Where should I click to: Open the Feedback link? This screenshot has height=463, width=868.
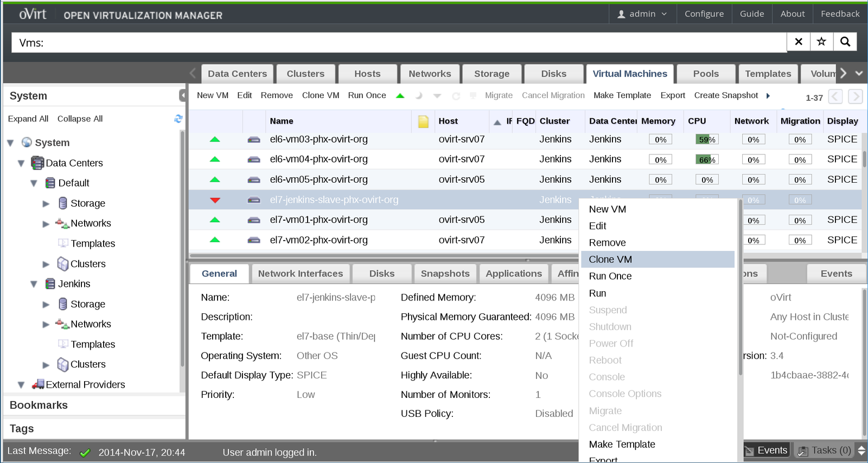(x=840, y=14)
